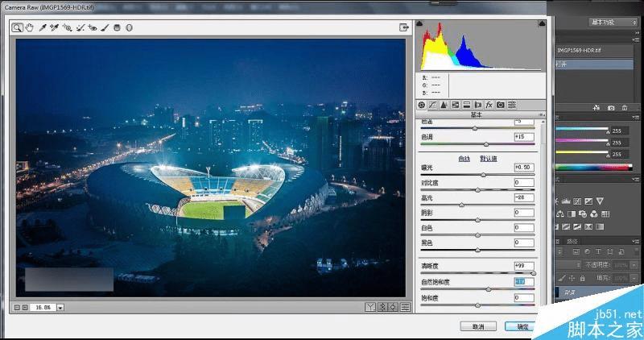Open the Effects fx panel tab
The width and height of the screenshot is (644, 340).
(x=489, y=105)
